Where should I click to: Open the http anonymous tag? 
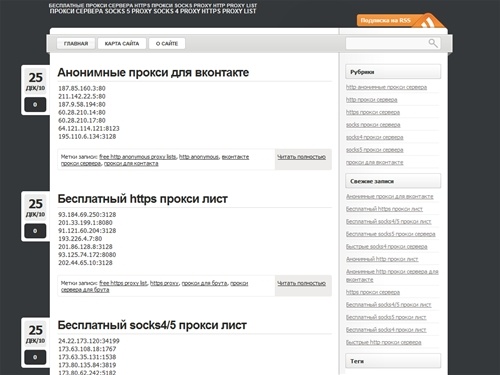coord(199,157)
